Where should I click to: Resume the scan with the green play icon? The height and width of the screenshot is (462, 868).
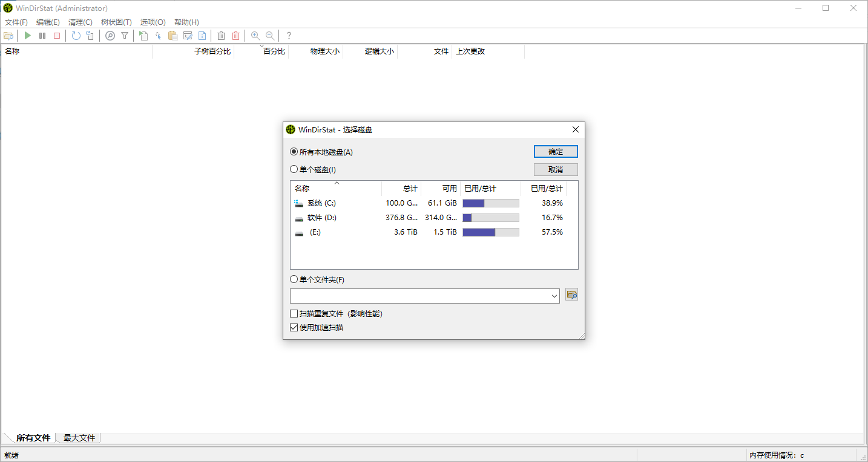[x=27, y=35]
